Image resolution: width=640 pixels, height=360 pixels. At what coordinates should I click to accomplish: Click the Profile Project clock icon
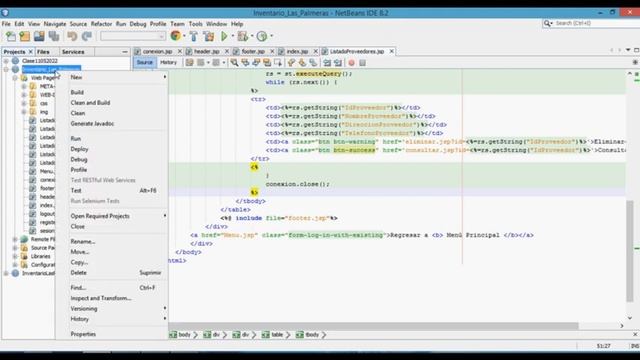coord(262,36)
